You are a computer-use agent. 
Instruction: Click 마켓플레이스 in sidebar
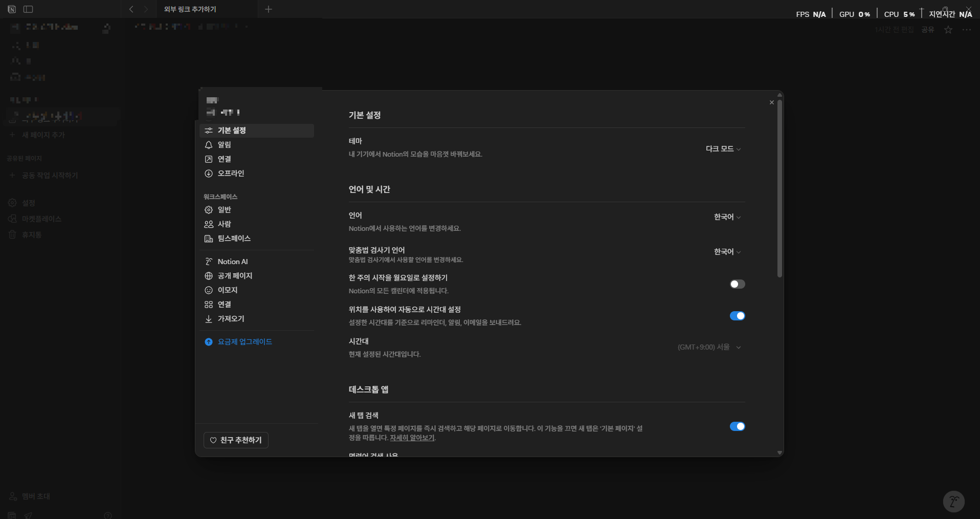pos(41,219)
